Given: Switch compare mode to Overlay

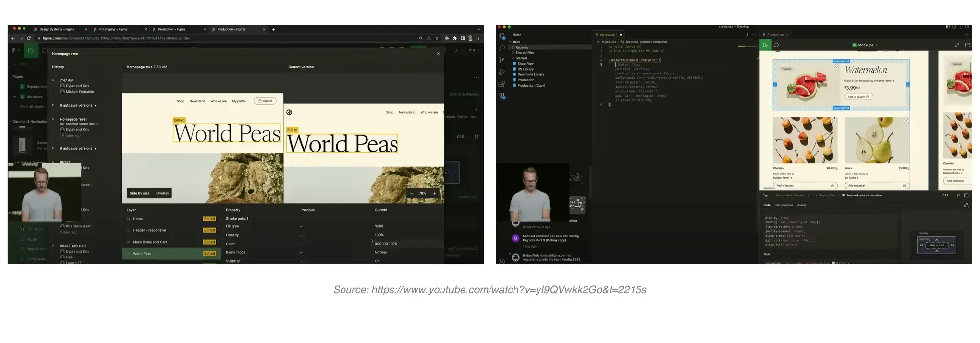Looking at the screenshot, I should pyautogui.click(x=163, y=193).
